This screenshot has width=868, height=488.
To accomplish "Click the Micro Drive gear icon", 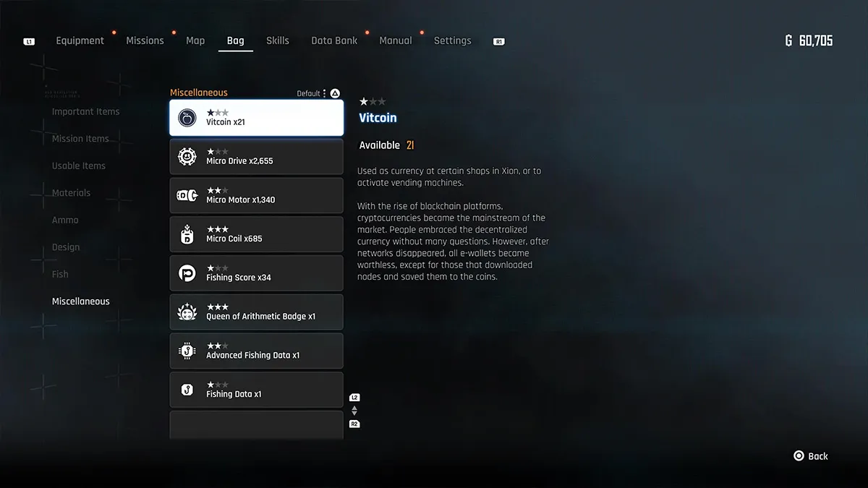I will point(187,156).
